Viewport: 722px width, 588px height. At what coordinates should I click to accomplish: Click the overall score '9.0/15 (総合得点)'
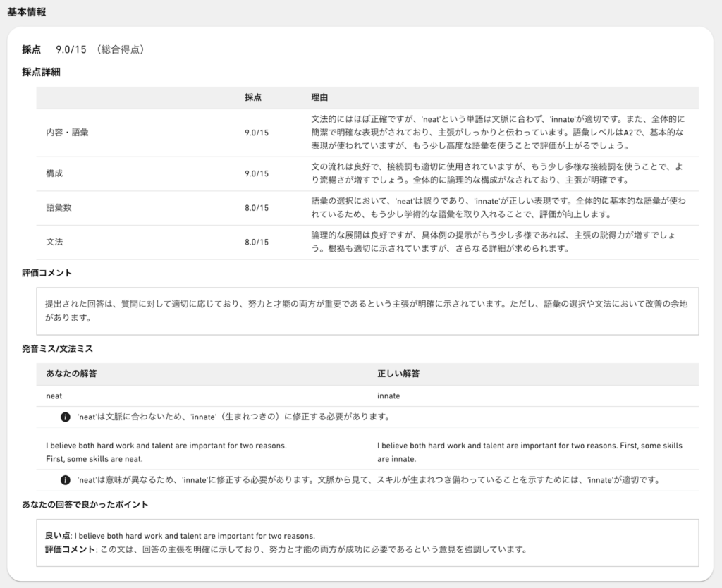click(x=99, y=49)
